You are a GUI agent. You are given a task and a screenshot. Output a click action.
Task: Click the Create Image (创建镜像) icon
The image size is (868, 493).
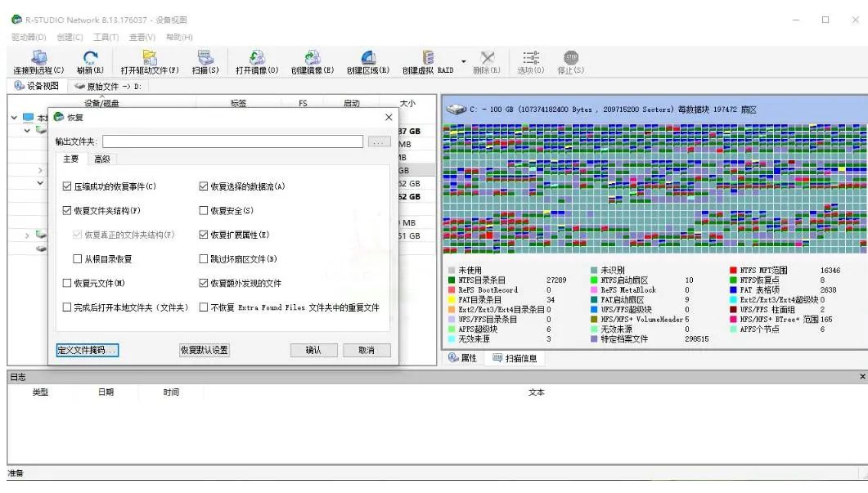pyautogui.click(x=313, y=57)
